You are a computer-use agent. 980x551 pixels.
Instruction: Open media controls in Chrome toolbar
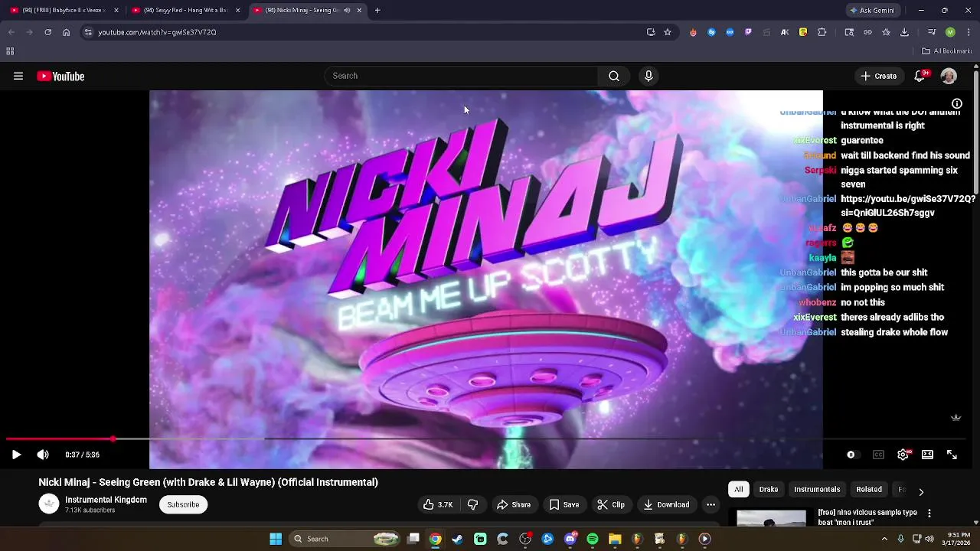932,32
